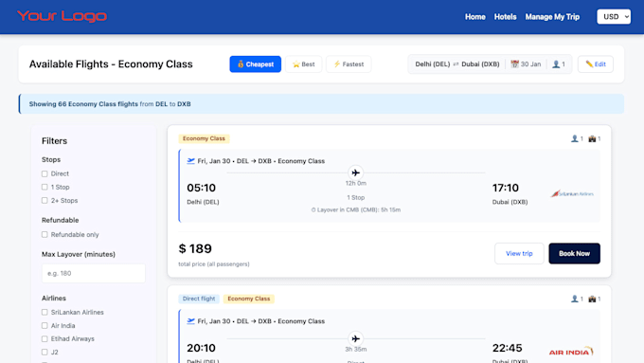Click the plane icon above 3h 35m duration

pos(356,338)
